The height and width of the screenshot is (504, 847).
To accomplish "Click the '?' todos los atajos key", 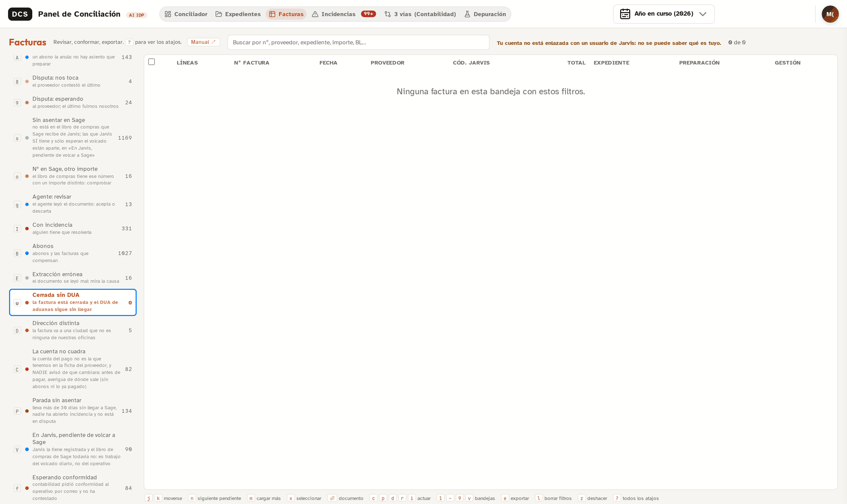I will [x=617, y=498].
